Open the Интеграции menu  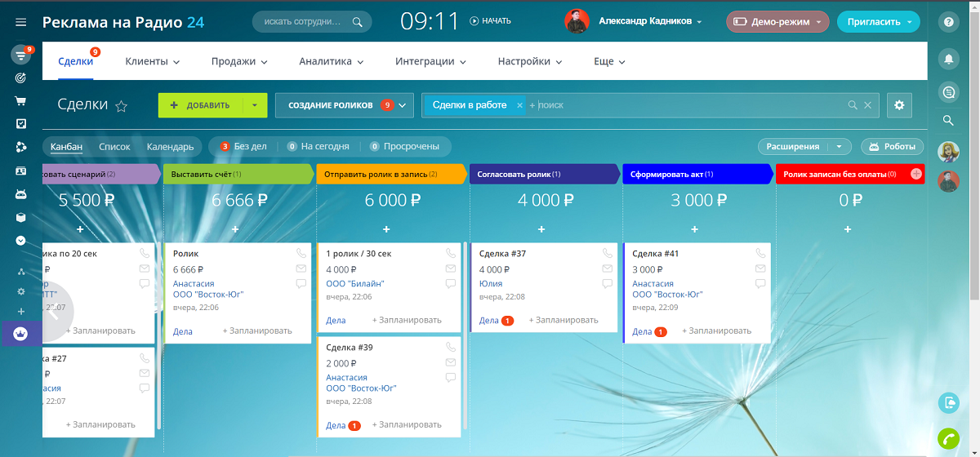[x=430, y=61]
